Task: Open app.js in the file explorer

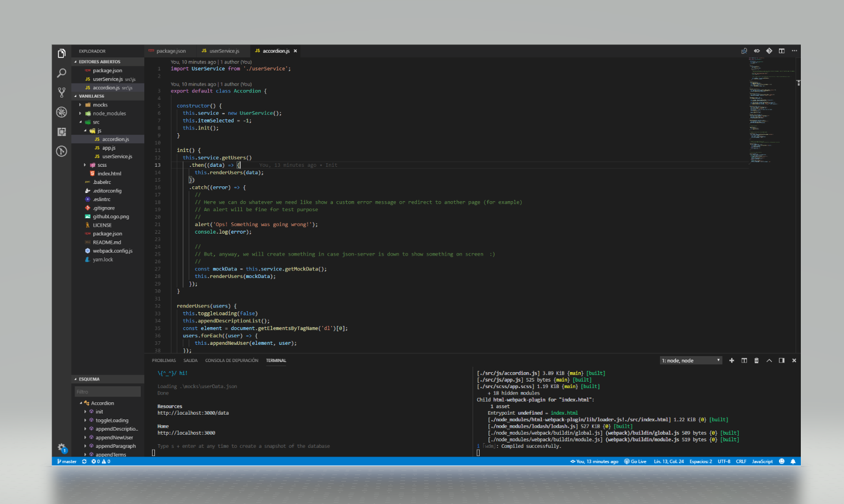Action: 108,148
